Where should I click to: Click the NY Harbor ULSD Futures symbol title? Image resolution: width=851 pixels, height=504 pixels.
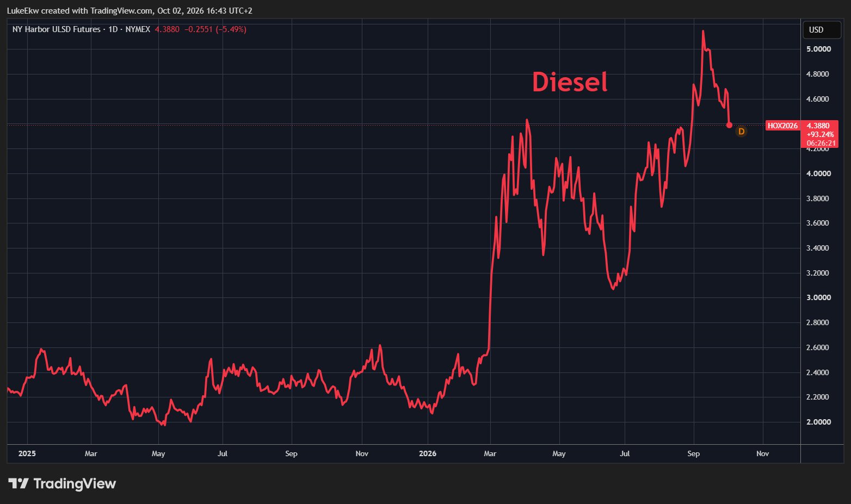pos(57,29)
